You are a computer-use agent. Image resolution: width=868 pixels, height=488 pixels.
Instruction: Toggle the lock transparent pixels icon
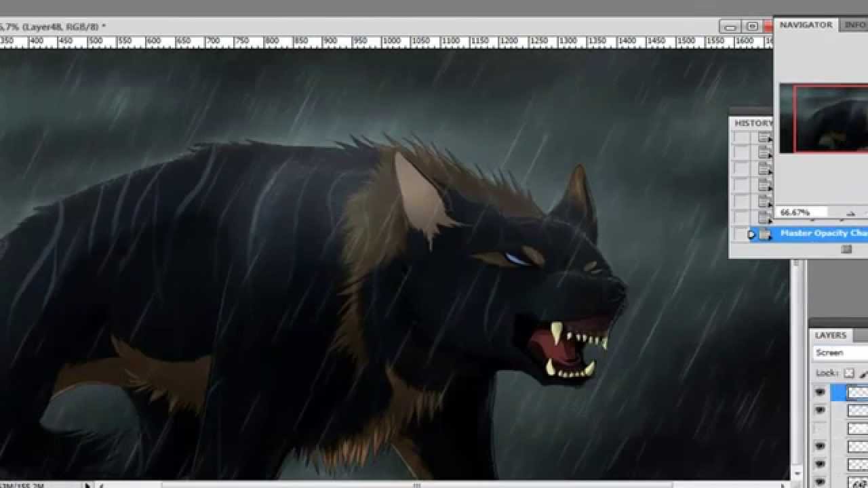[x=848, y=373]
